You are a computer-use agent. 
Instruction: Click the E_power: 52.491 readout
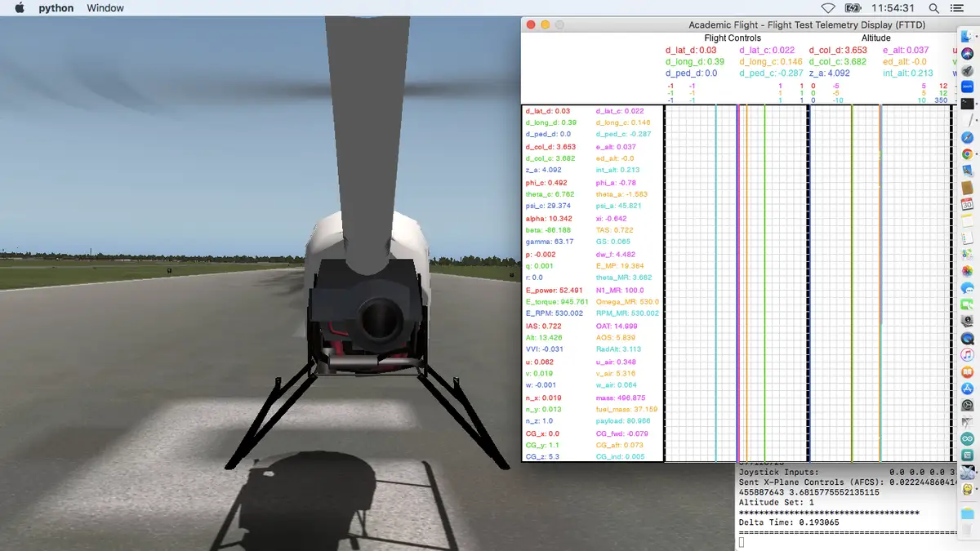pyautogui.click(x=554, y=290)
